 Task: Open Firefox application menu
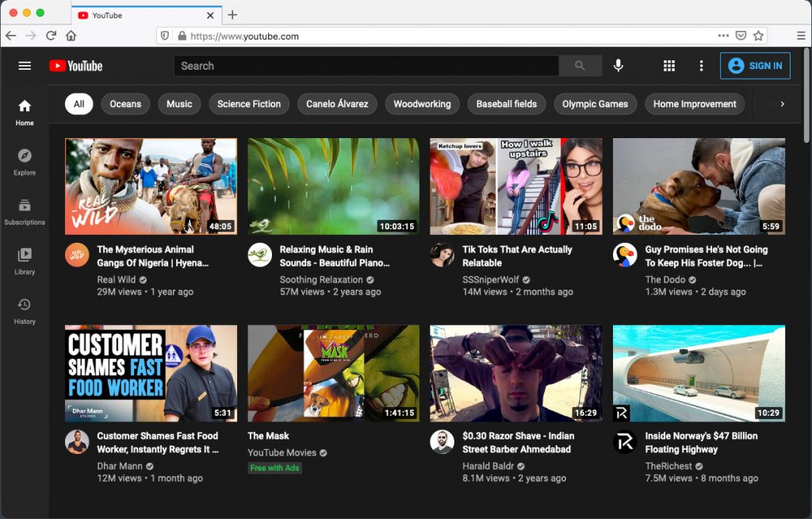[x=801, y=36]
